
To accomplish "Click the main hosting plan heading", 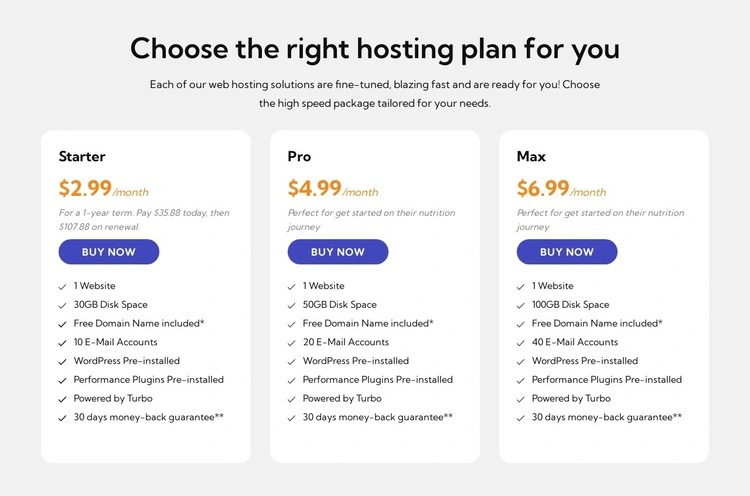I will pyautogui.click(x=375, y=48).
